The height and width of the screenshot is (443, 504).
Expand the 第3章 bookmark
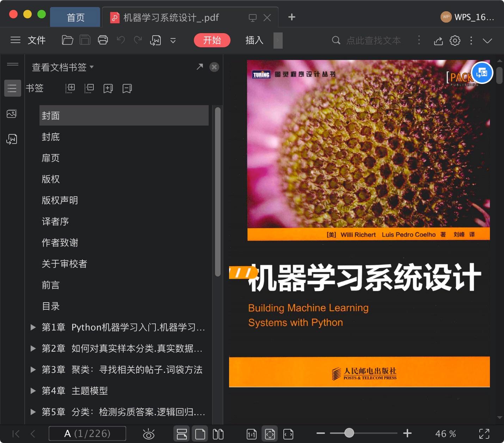pyautogui.click(x=33, y=370)
